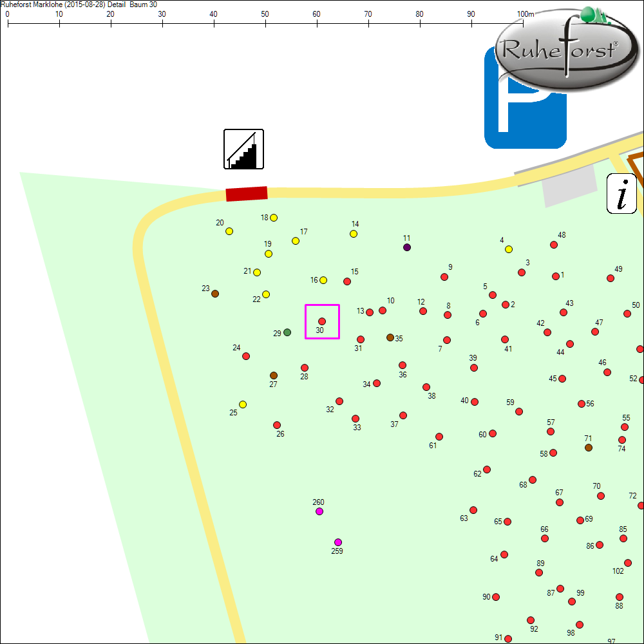The image size is (644, 644).
Task: Click the number label '260'
Action: [318, 502]
